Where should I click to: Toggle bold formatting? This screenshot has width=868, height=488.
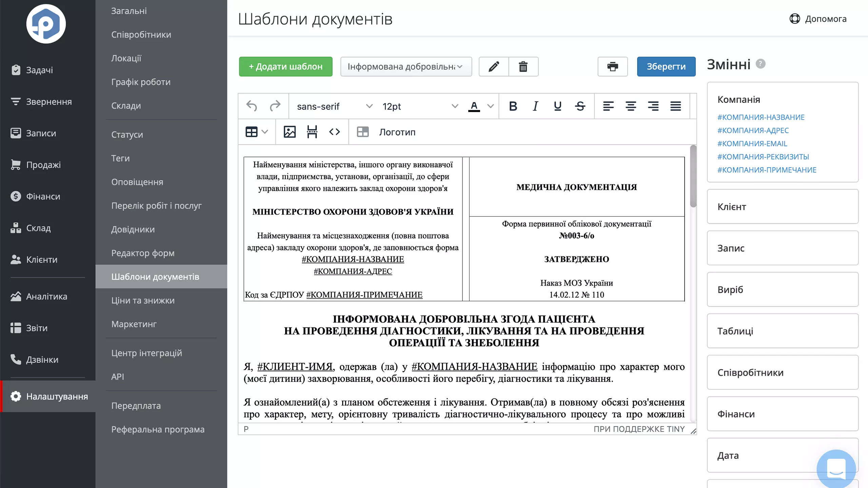(x=513, y=106)
